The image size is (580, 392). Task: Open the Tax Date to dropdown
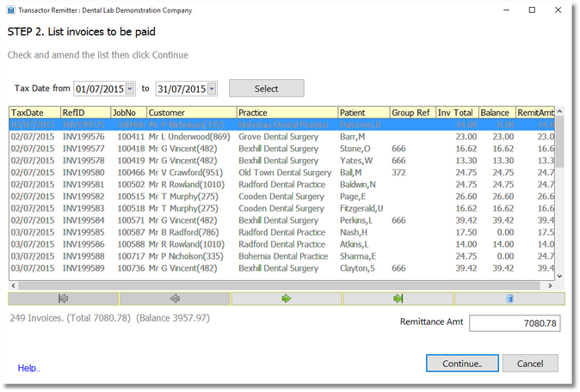(x=212, y=89)
